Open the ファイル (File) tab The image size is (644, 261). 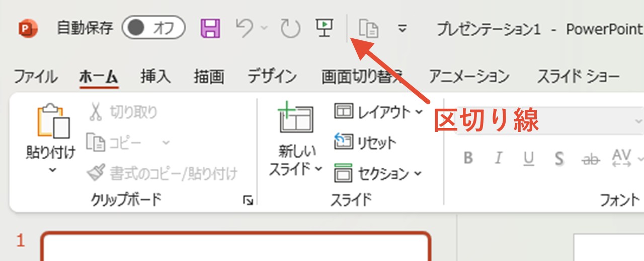coord(35,77)
